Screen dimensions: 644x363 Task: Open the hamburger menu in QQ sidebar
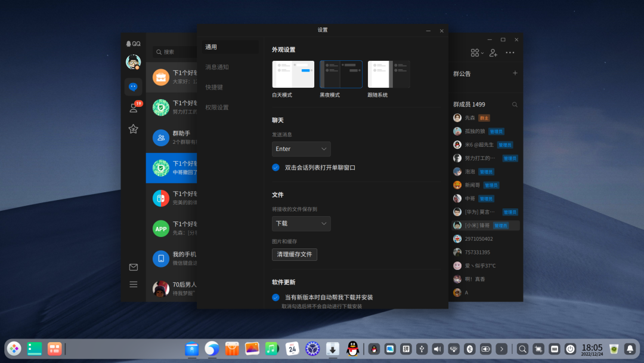pyautogui.click(x=133, y=284)
